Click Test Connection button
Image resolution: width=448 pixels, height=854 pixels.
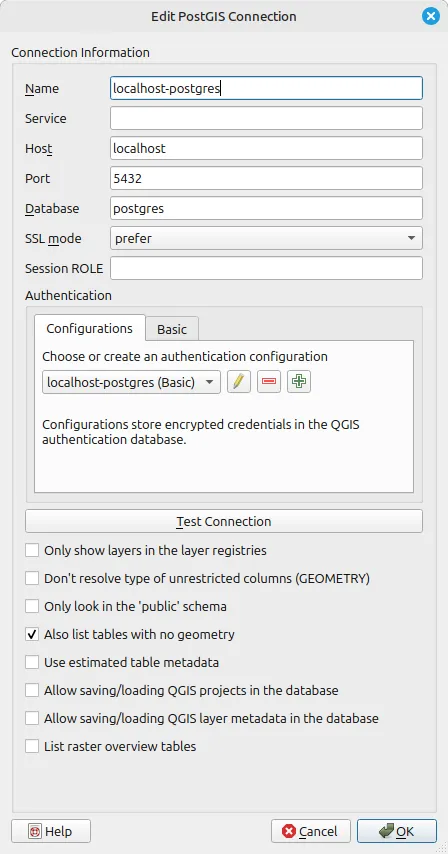224,521
